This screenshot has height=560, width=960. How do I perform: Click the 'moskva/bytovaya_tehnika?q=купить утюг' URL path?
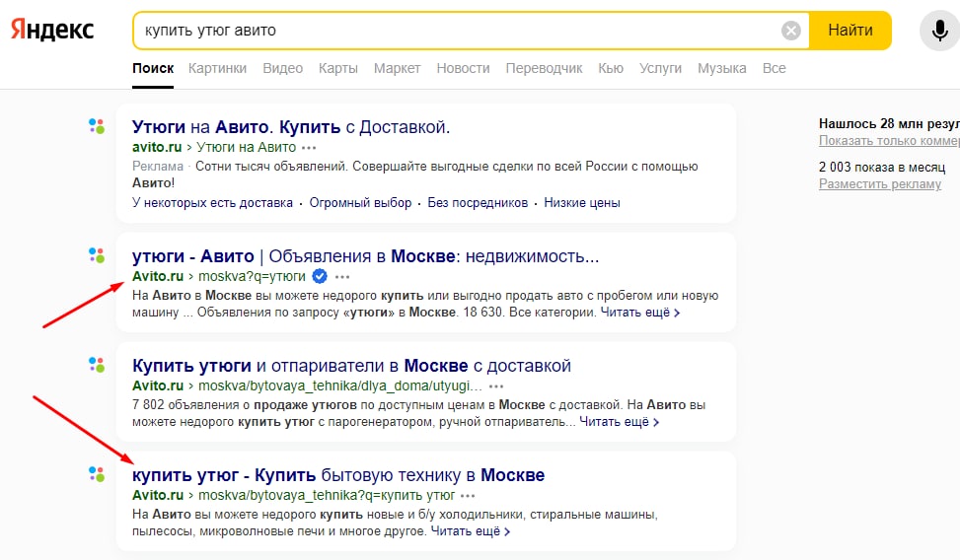pos(327,495)
